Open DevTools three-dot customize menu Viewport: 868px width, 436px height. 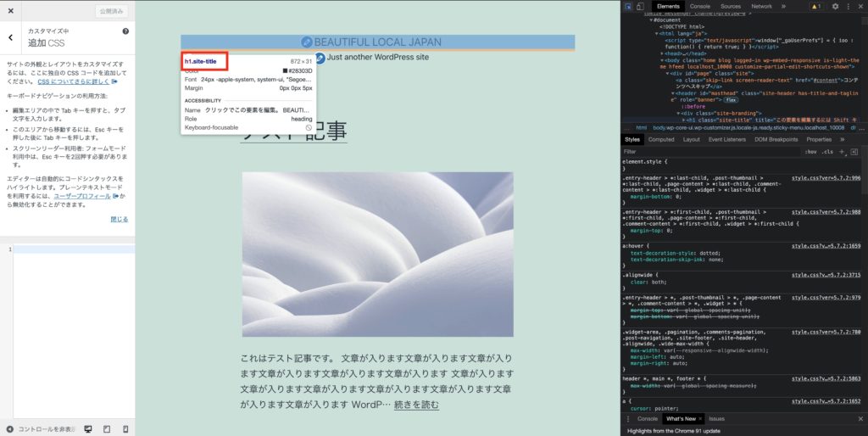click(848, 7)
